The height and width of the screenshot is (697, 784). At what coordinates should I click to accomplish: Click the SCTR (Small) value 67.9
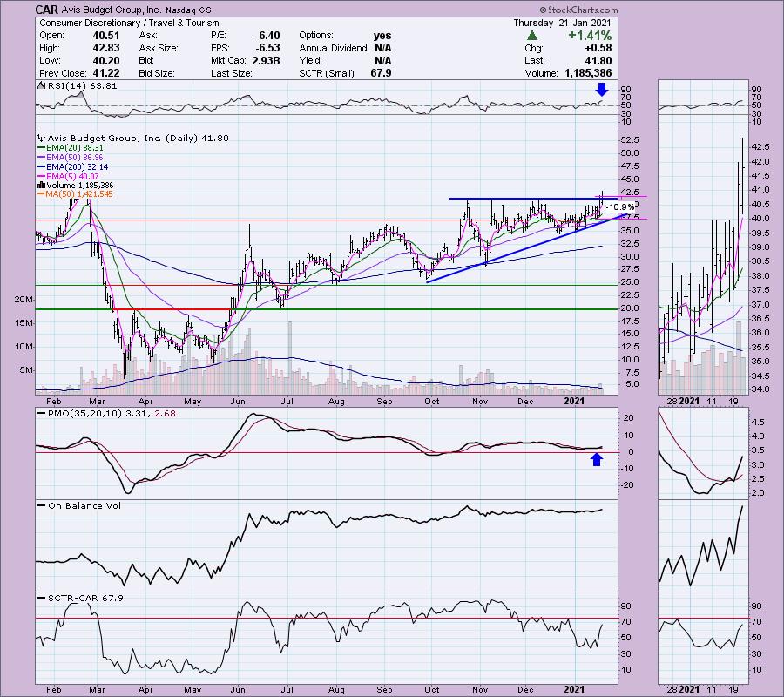pyautogui.click(x=382, y=73)
